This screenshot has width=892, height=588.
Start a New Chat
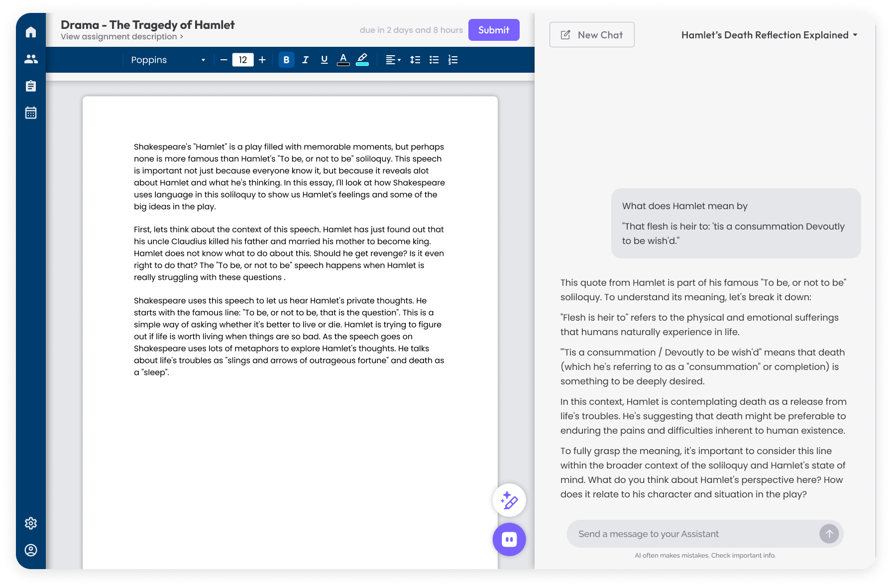[x=591, y=35]
